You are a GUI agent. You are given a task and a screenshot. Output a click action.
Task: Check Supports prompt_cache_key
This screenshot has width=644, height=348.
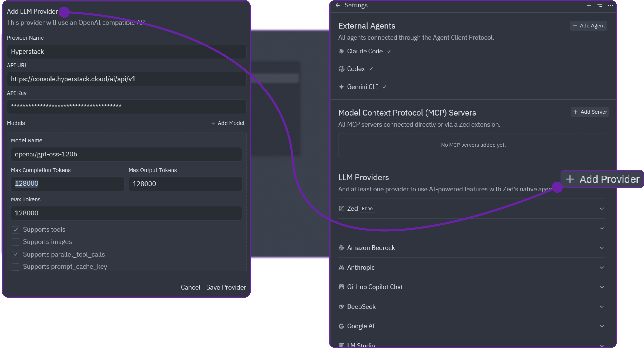coord(16,267)
